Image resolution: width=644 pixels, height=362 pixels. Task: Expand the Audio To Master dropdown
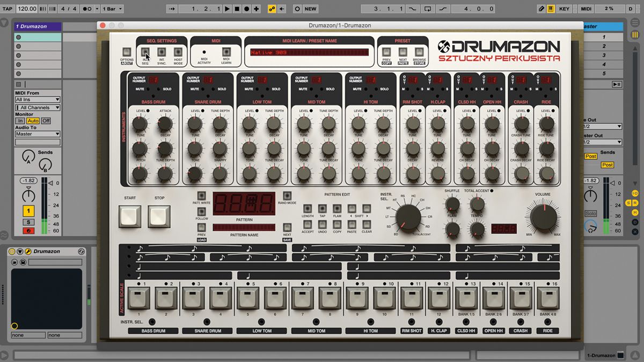click(x=38, y=134)
